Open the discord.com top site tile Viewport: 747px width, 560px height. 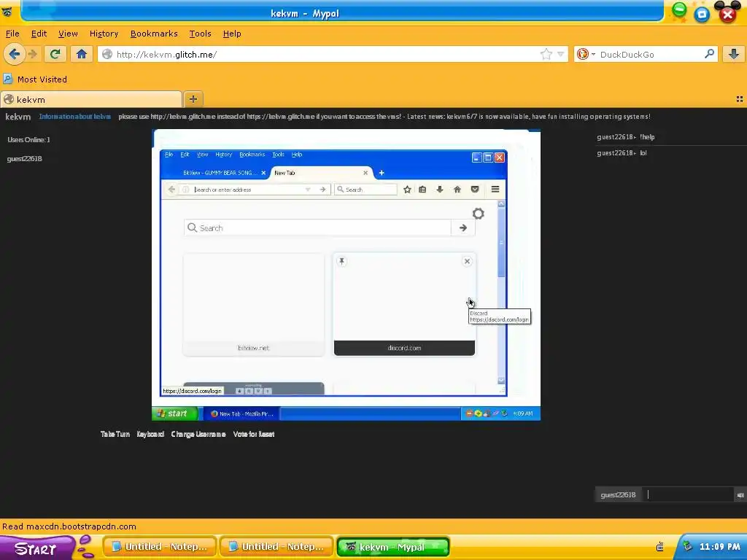(404, 304)
